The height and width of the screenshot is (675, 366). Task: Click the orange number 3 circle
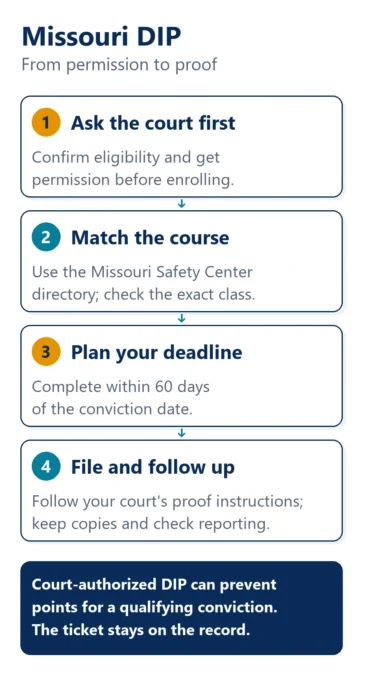click(x=46, y=352)
